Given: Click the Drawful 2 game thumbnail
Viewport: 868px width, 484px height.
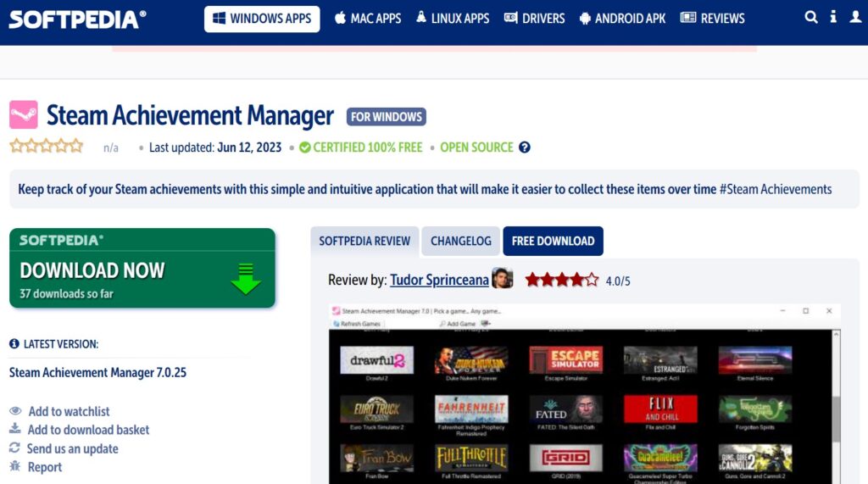Looking at the screenshot, I should (x=376, y=360).
